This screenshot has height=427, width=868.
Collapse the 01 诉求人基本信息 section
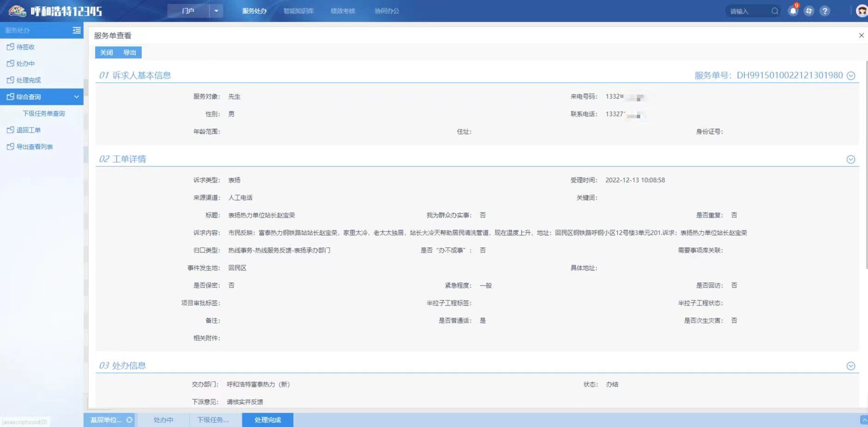click(x=851, y=76)
